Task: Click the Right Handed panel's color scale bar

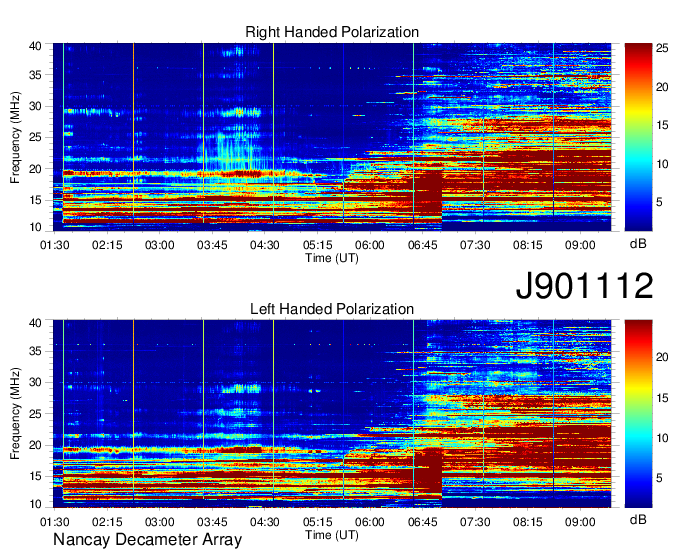Action: [x=638, y=137]
